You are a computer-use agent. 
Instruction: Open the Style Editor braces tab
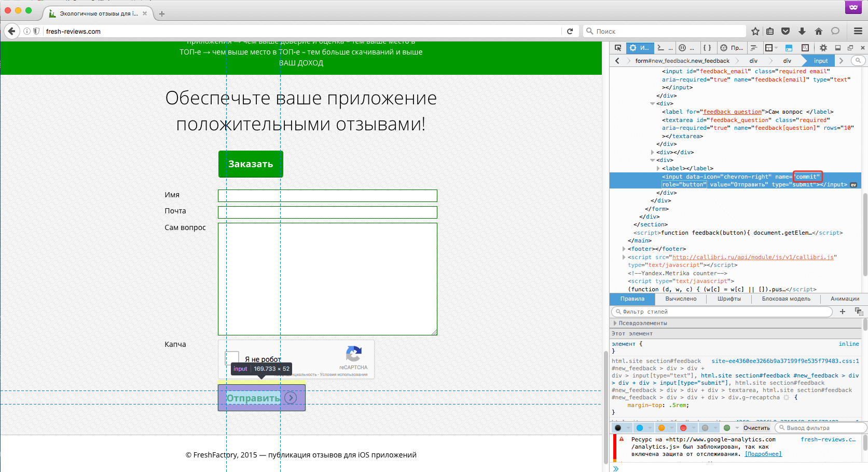707,48
